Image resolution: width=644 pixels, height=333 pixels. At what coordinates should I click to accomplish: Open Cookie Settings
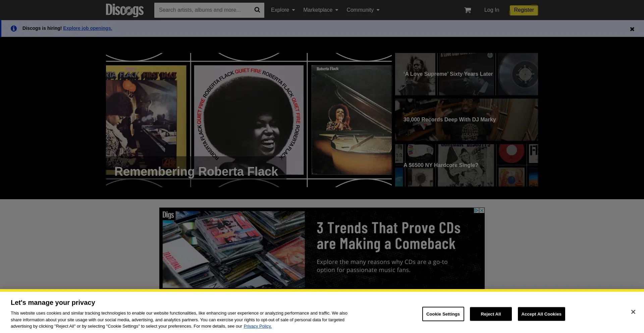point(443,314)
